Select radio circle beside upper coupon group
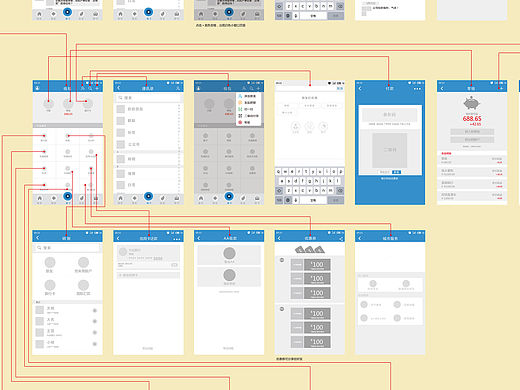 click(x=282, y=260)
